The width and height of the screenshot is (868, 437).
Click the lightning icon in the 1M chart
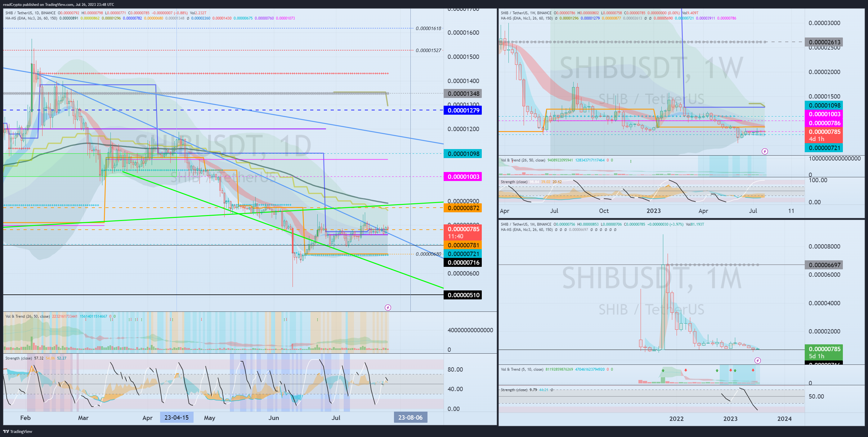(758, 360)
